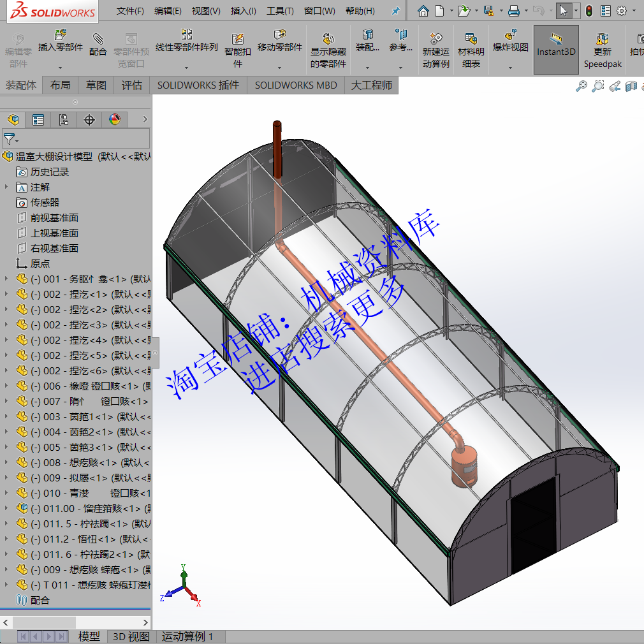Image resolution: width=644 pixels, height=644 pixels.
Task: Switch to the ConfigurationManager tab icon
Action: pyautogui.click(x=64, y=120)
